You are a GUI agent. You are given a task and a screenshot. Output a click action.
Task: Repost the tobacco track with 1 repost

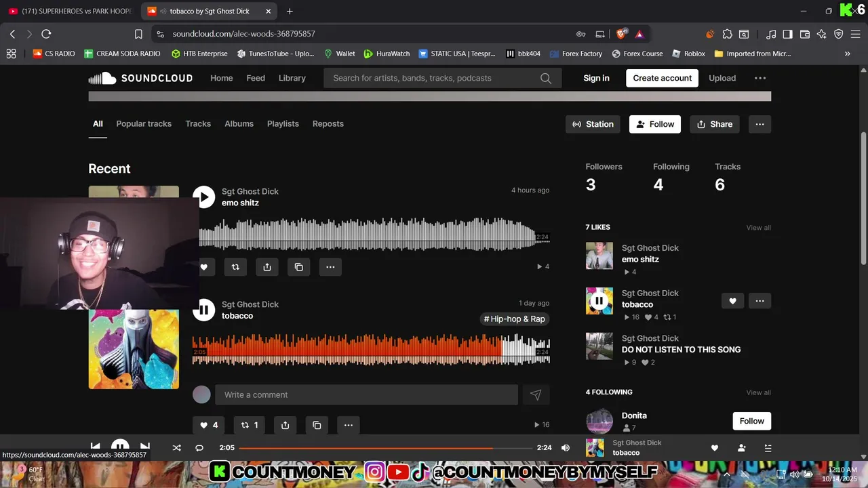tap(249, 425)
